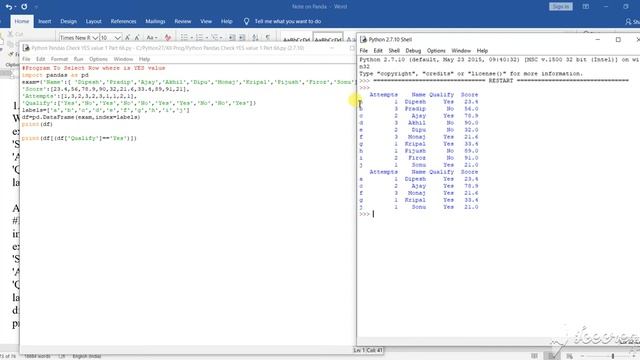Open Ribbon Display Options icon
The height and width of the screenshot is (360, 640).
point(586,7)
